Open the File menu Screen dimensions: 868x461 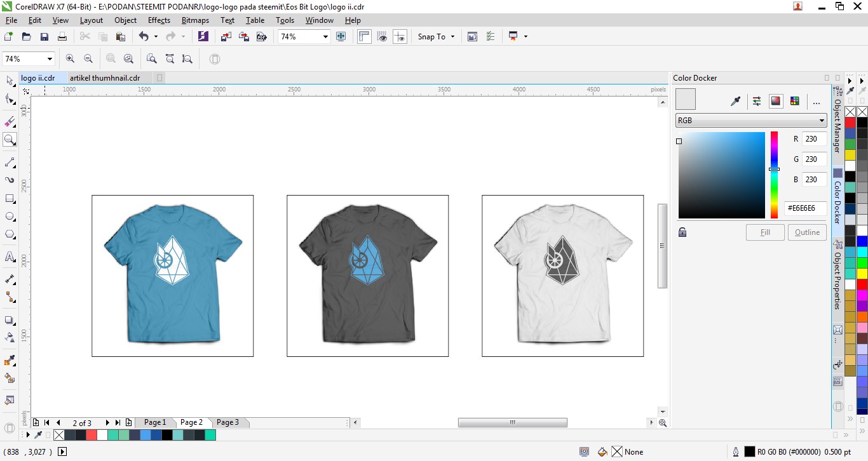tap(11, 20)
